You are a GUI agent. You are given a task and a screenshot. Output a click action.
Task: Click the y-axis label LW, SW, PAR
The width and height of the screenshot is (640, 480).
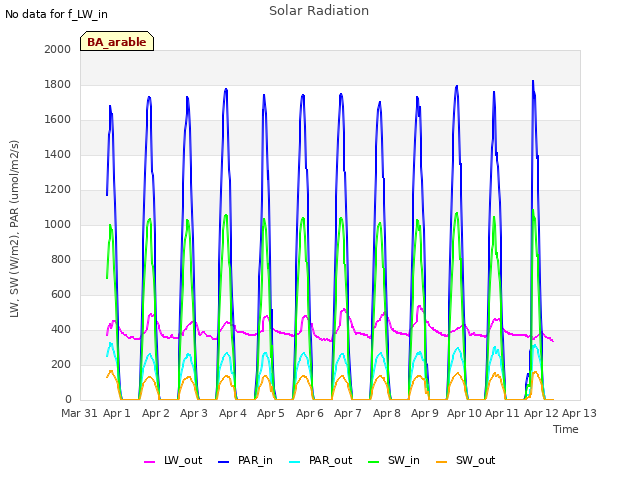click(14, 229)
